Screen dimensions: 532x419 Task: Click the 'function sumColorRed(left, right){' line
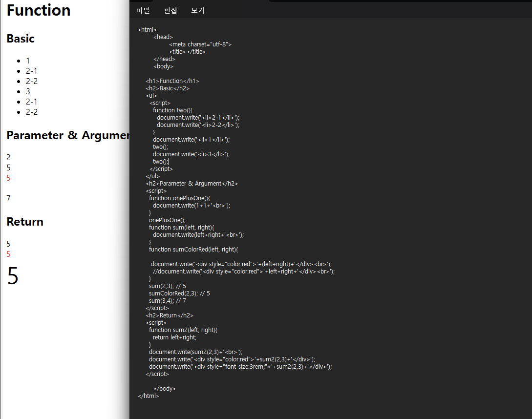193,250
